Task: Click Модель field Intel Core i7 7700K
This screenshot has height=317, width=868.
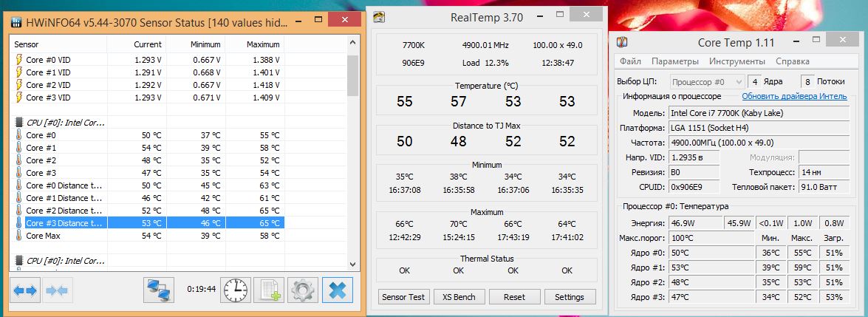Action: pyautogui.click(x=759, y=113)
